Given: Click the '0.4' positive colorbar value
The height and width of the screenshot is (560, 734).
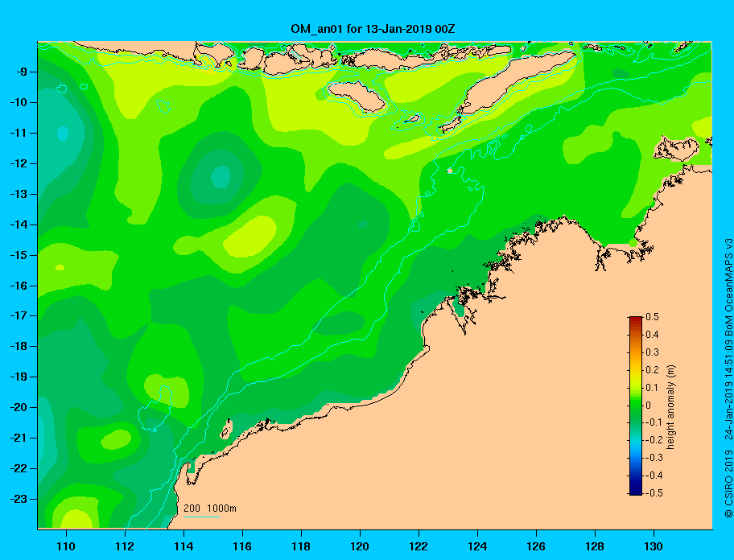Looking at the screenshot, I should click(x=652, y=335).
